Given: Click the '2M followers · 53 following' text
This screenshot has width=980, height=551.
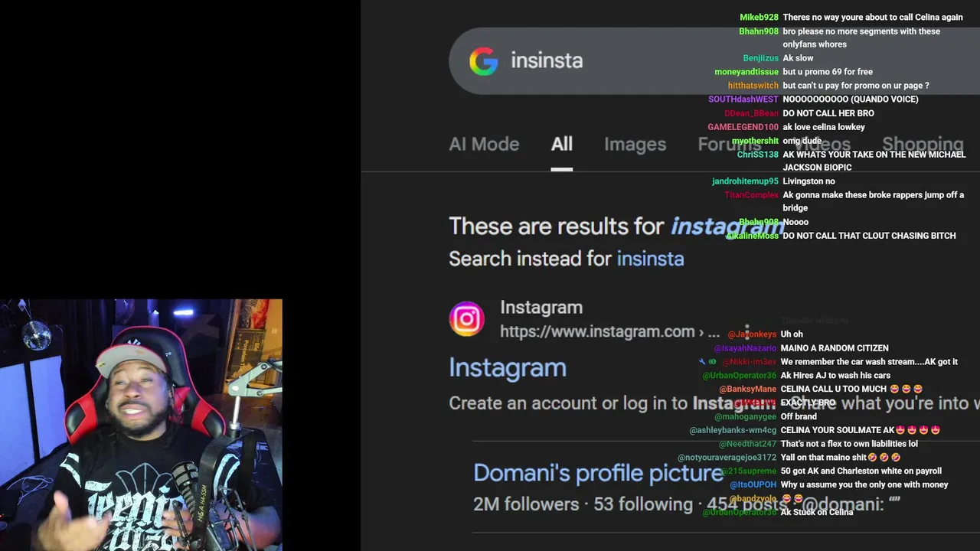Looking at the screenshot, I should pyautogui.click(x=583, y=504).
